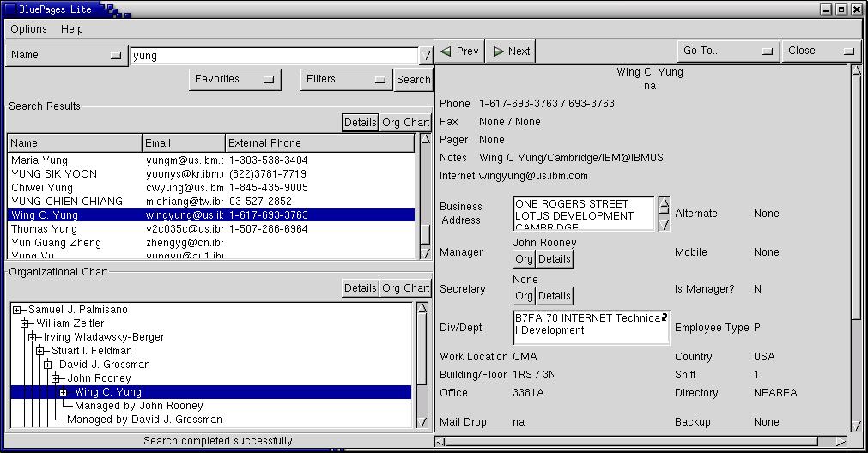This screenshot has width=868, height=453.
Task: Expand the Samuel J. Palmisano tree node
Action: (16, 310)
